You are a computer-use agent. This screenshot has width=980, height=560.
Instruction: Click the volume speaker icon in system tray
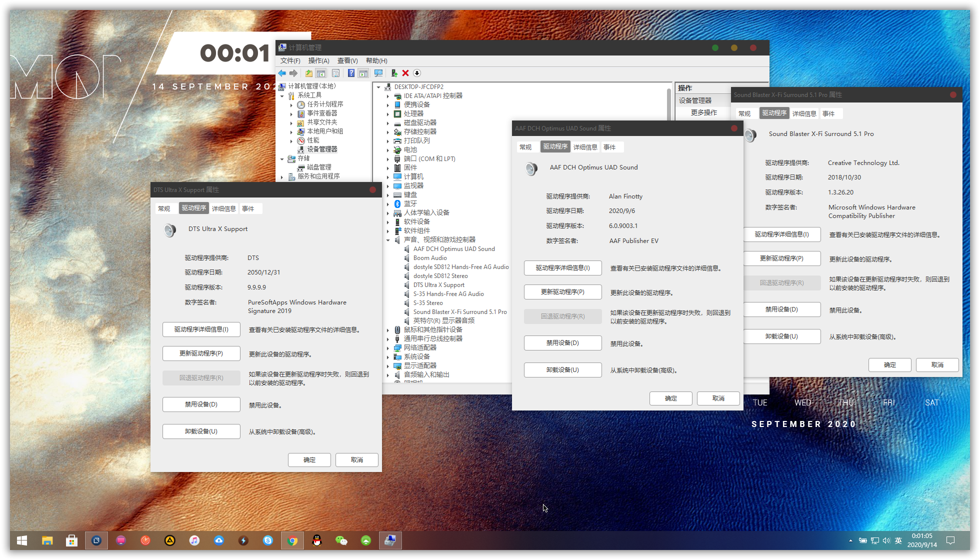(886, 540)
